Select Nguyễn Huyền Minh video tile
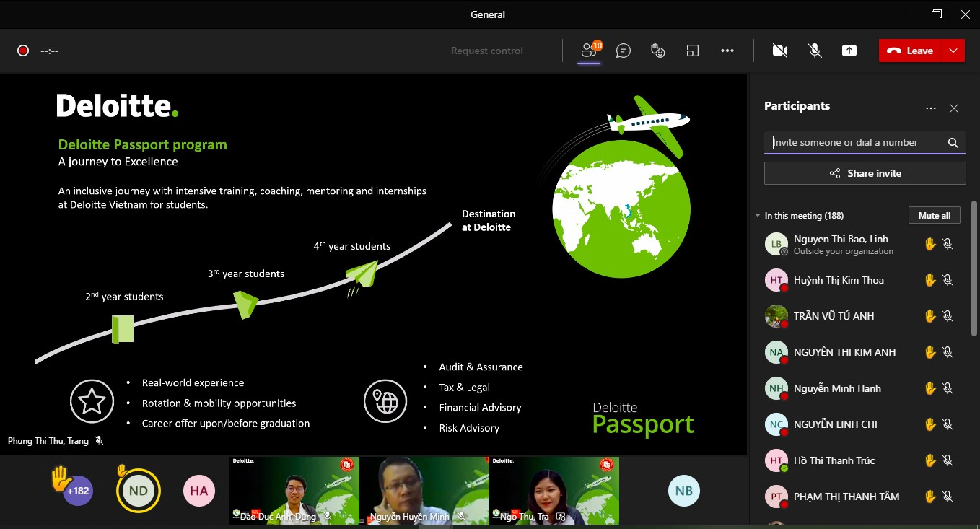The width and height of the screenshot is (980, 529). (424, 491)
